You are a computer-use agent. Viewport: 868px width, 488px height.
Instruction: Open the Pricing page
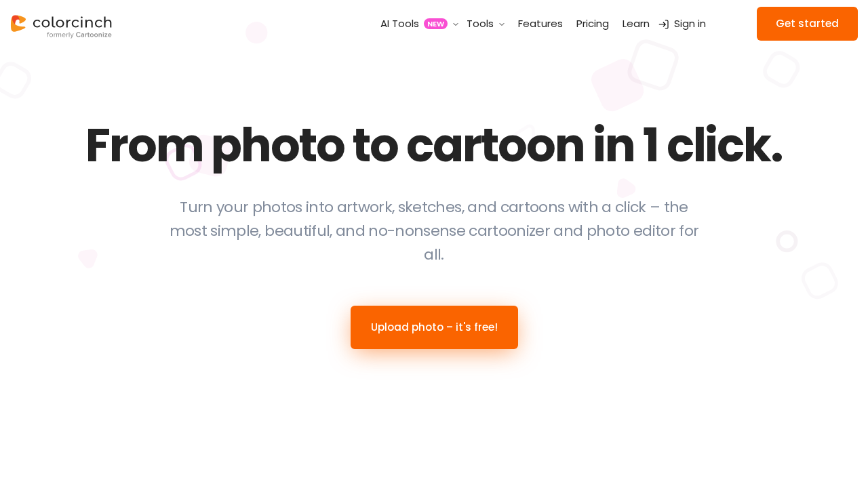pyautogui.click(x=592, y=22)
